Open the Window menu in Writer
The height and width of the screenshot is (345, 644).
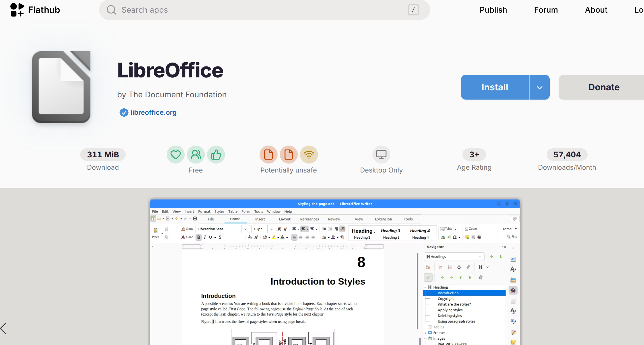(274, 211)
